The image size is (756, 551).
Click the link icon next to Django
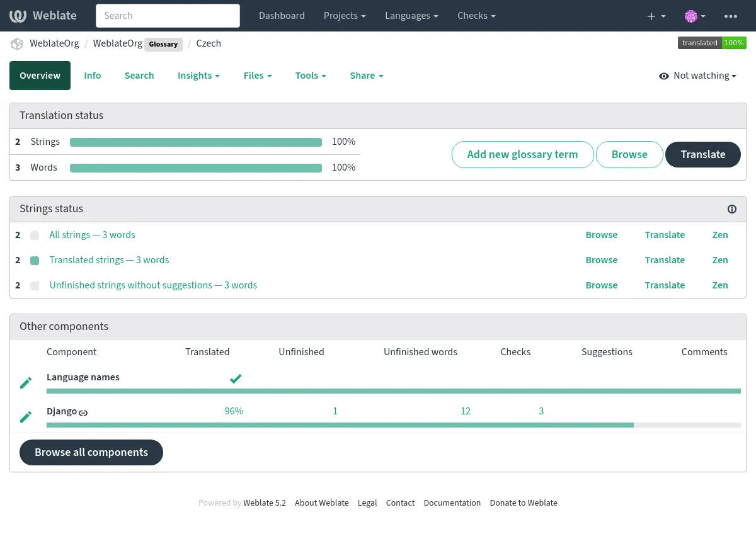[x=83, y=412]
